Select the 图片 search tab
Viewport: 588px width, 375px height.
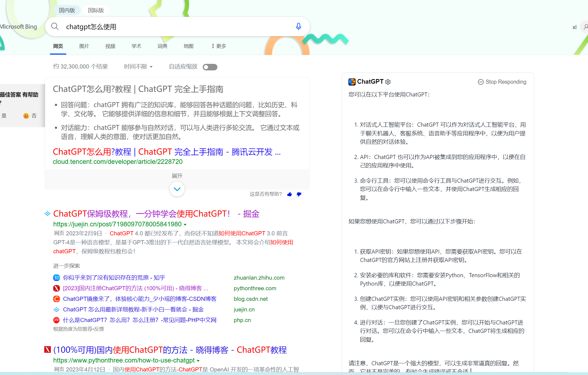click(x=84, y=46)
